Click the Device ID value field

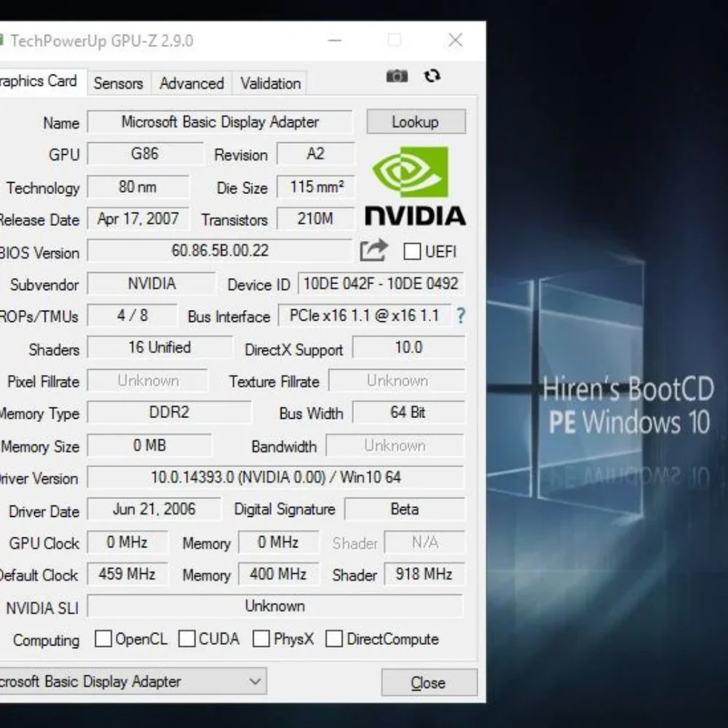pyautogui.click(x=381, y=284)
